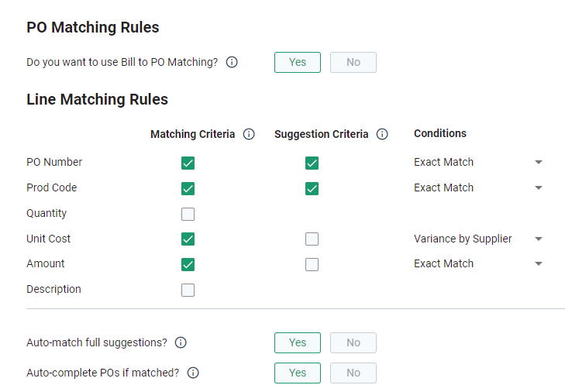Viewport: 565px width, 392px height.
Task: Choose Yes for Bill to PO Matching
Action: [x=298, y=62]
